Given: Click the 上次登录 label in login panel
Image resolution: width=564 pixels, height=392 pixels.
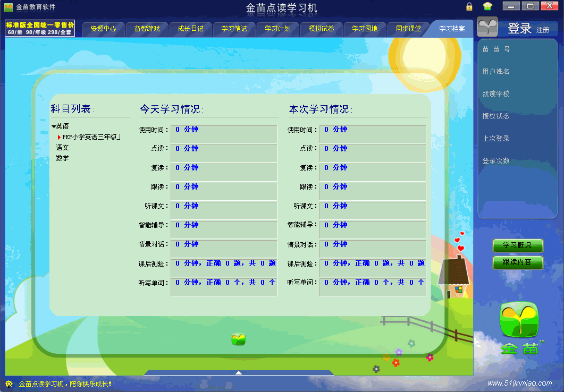Looking at the screenshot, I should [495, 138].
